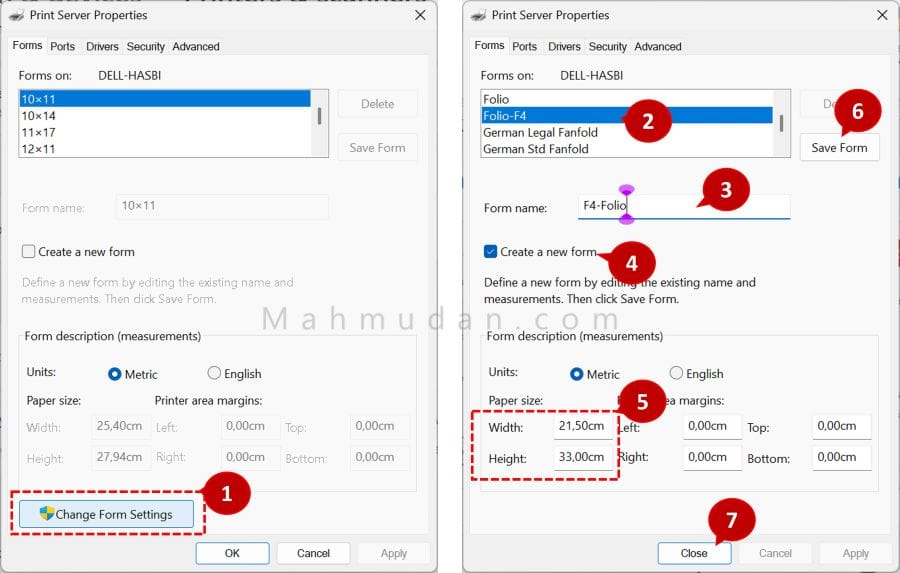Enable Create a new form in left dialog

[x=29, y=252]
